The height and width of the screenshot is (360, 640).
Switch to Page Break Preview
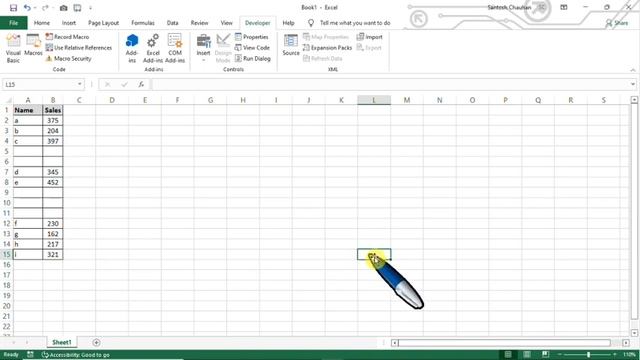coord(545,354)
